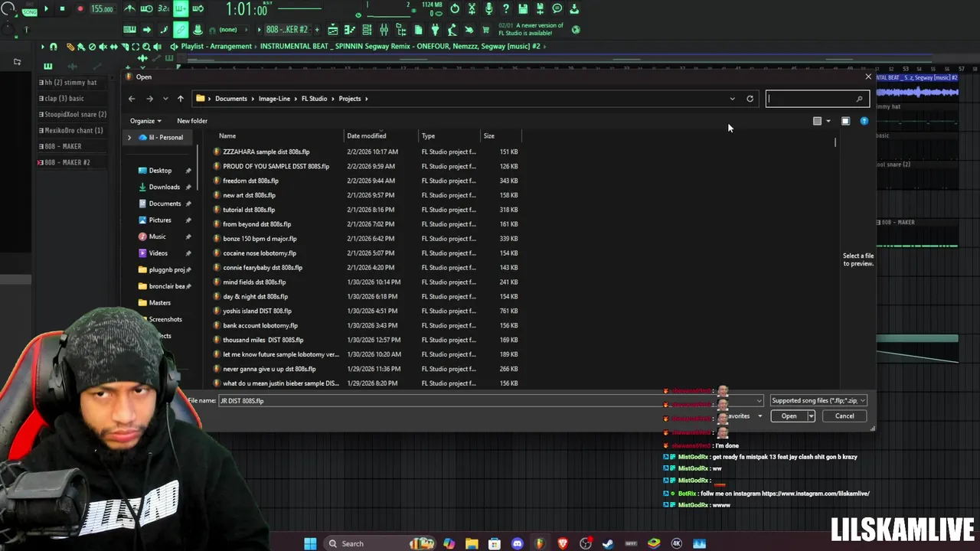The height and width of the screenshot is (551, 980).
Task: Click Documents in address breadcrumb
Action: [x=230, y=99]
